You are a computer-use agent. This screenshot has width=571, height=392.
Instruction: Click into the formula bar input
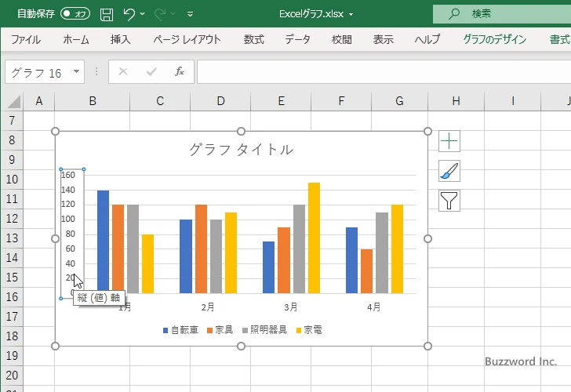[384, 71]
